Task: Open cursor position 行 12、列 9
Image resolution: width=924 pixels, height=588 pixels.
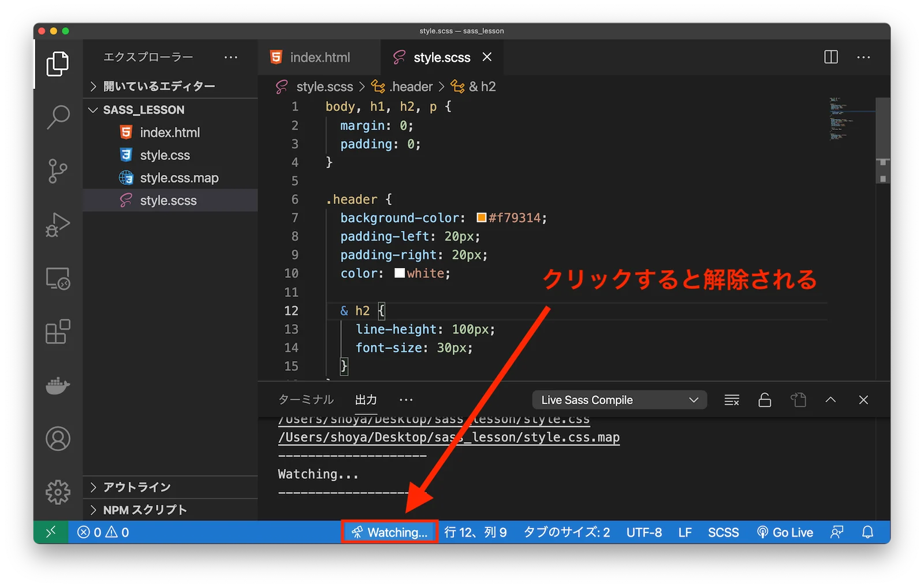Action: point(475,532)
